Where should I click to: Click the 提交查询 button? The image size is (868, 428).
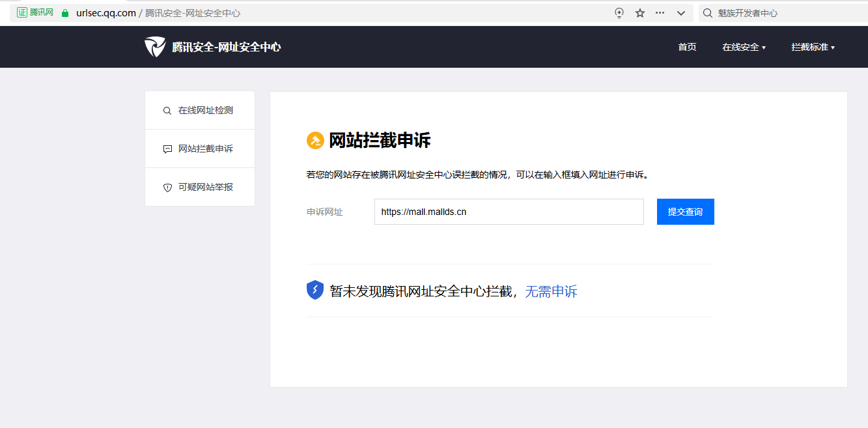pos(686,212)
